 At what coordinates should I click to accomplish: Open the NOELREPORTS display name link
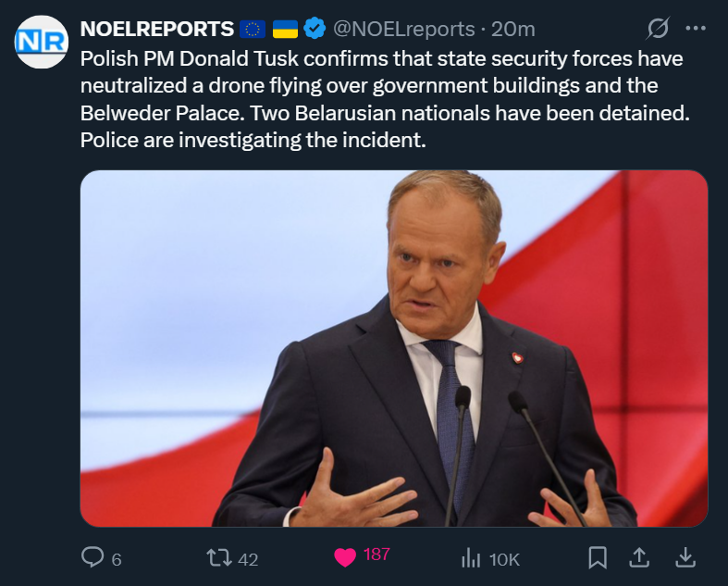[x=157, y=30]
